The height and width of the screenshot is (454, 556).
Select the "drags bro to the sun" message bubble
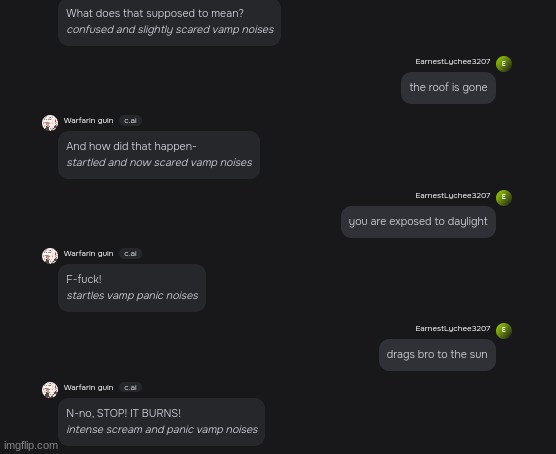pos(437,355)
